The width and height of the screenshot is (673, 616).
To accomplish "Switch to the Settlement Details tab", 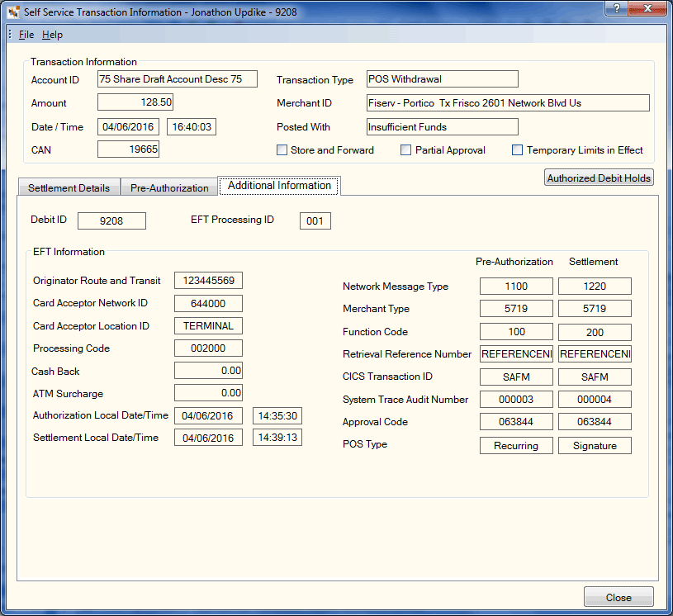I will pyautogui.click(x=69, y=187).
